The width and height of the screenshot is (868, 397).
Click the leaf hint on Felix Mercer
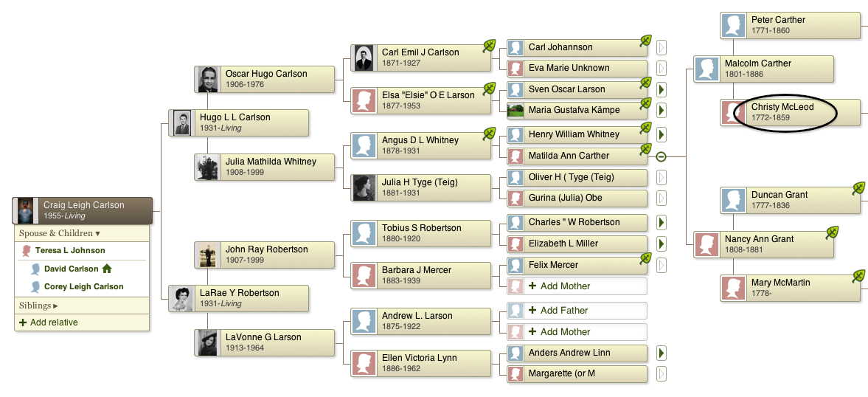(x=645, y=258)
